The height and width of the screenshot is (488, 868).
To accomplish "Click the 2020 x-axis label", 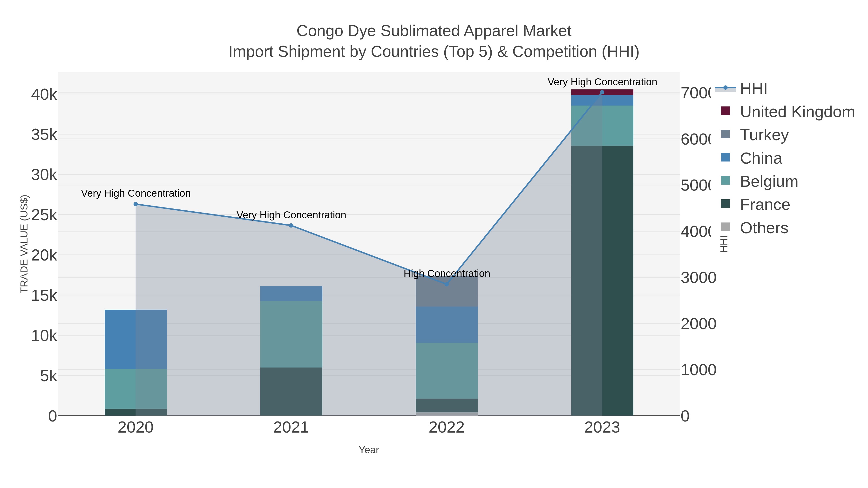I will [136, 428].
